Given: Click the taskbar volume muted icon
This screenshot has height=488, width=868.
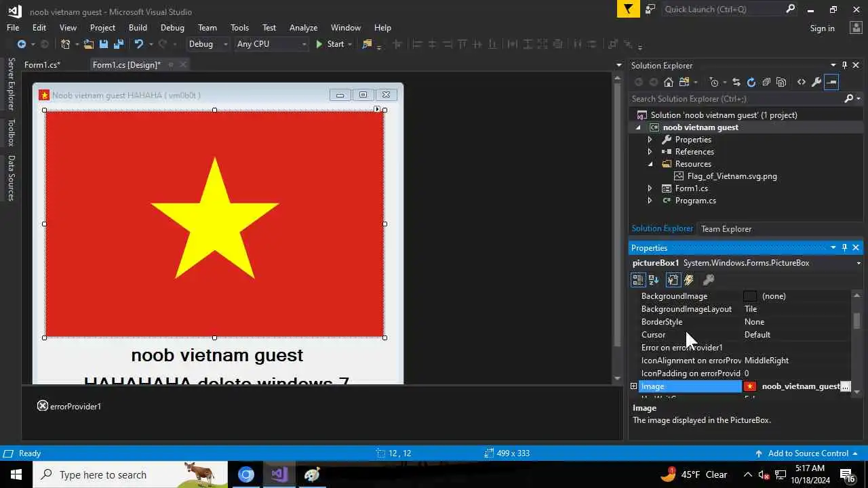Looking at the screenshot, I should click(x=764, y=474).
